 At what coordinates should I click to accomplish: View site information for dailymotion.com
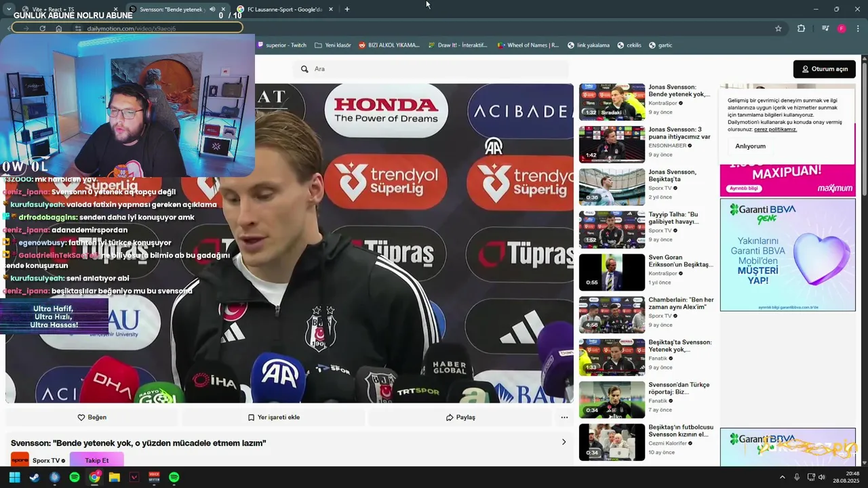(x=78, y=28)
